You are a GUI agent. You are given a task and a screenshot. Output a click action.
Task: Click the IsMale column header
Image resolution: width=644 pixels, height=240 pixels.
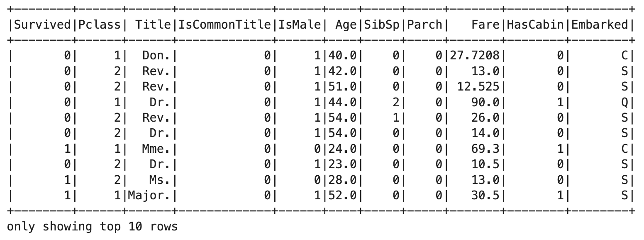pyautogui.click(x=299, y=25)
